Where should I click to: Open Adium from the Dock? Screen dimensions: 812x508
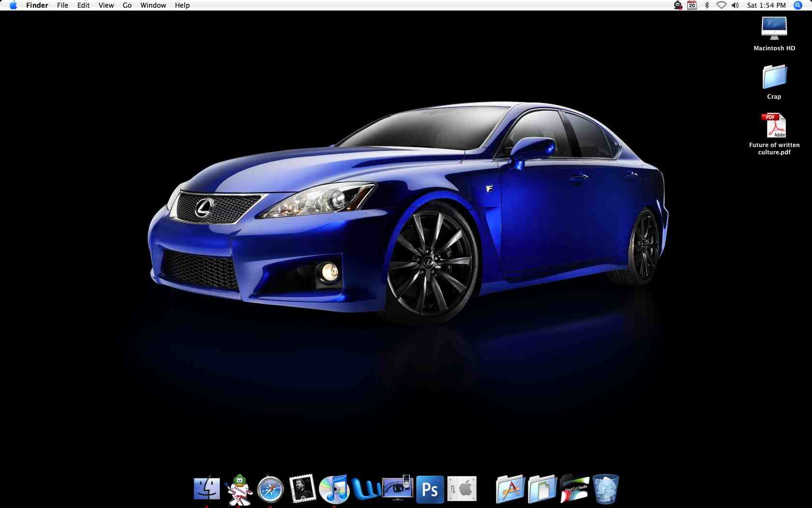(x=239, y=489)
